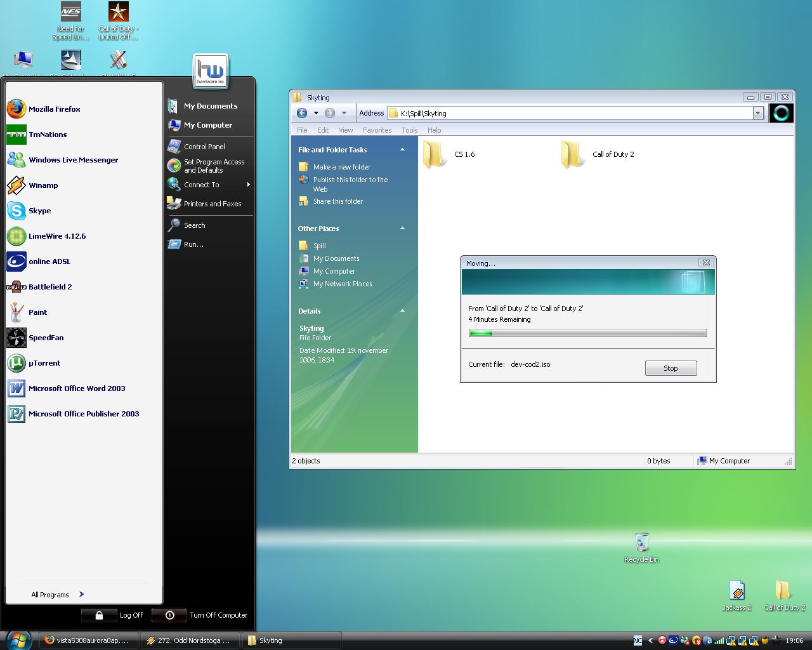
Task: Click Make a new folder link
Action: pyautogui.click(x=342, y=167)
